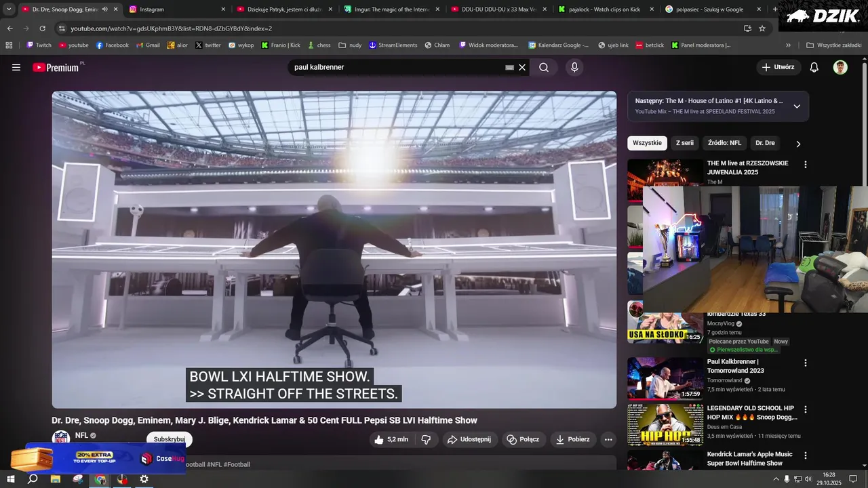Subscribe to NFL with Subskrybuj

click(x=170, y=439)
